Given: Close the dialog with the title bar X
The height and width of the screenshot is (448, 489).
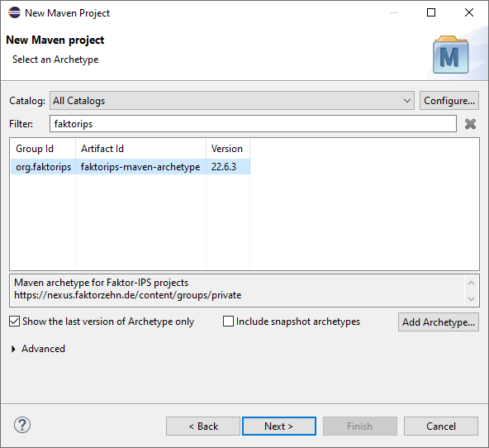Looking at the screenshot, I should pos(469,12).
